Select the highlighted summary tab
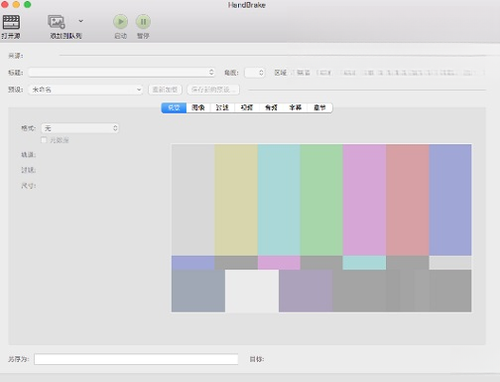 (174, 108)
